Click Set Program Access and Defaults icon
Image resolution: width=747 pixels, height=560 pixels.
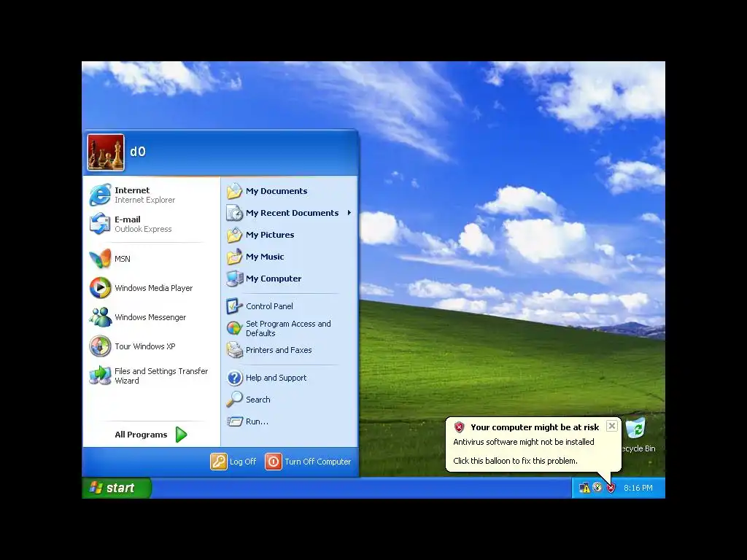coord(234,328)
